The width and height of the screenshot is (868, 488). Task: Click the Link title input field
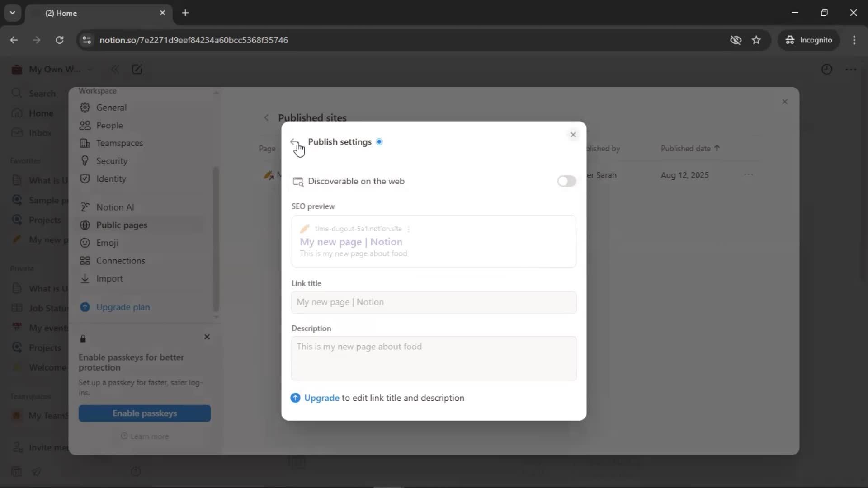point(434,302)
